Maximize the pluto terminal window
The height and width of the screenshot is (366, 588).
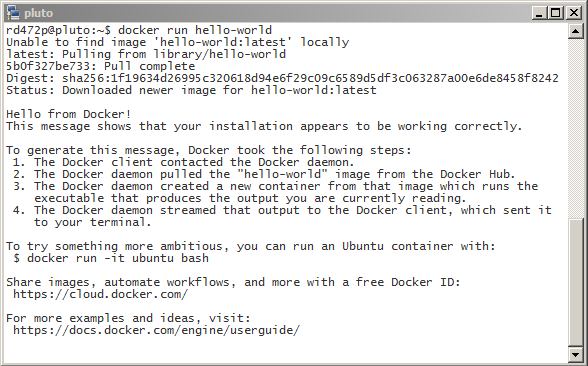point(556,13)
